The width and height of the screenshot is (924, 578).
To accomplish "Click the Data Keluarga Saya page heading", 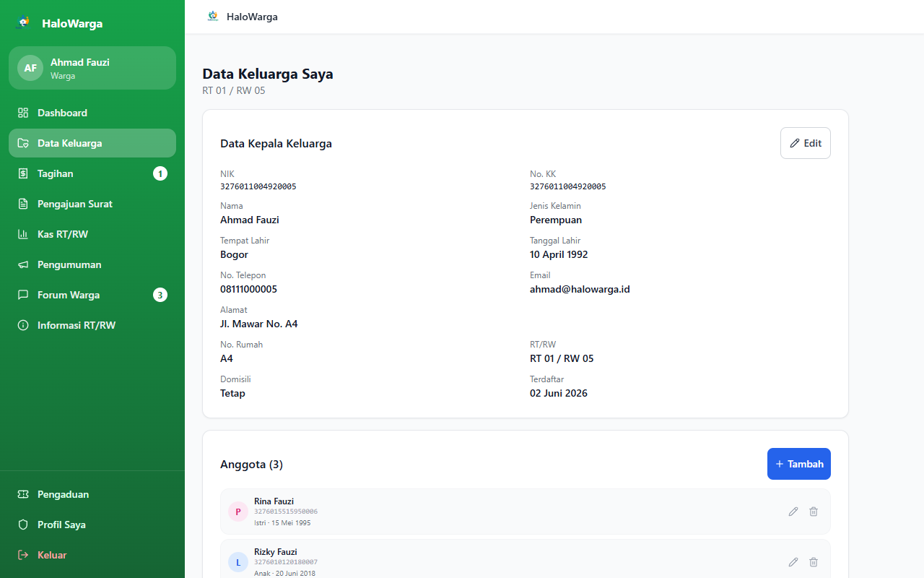I will point(268,74).
